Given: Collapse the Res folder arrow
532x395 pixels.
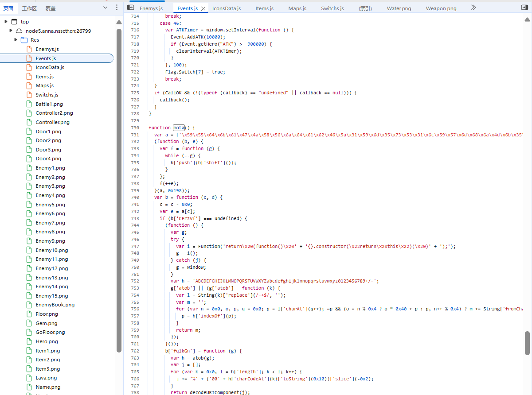Looking at the screenshot, I should 16,40.
